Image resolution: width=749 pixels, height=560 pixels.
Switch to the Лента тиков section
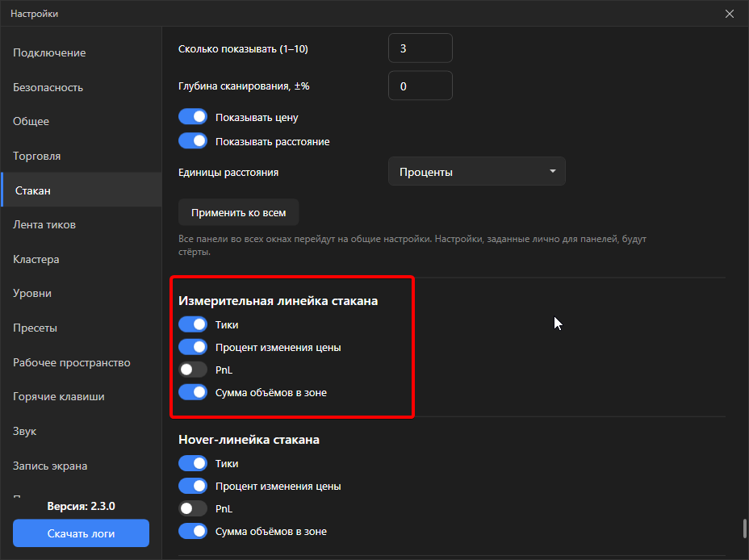(x=82, y=225)
